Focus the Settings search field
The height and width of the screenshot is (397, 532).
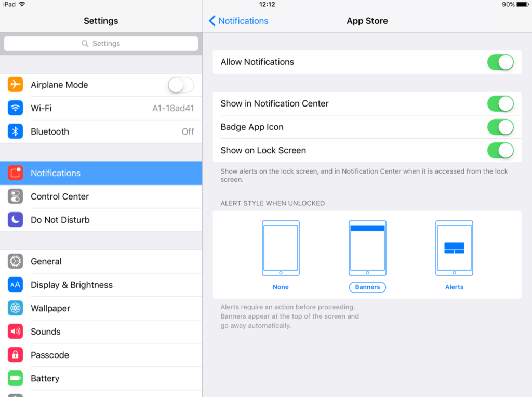tap(101, 44)
